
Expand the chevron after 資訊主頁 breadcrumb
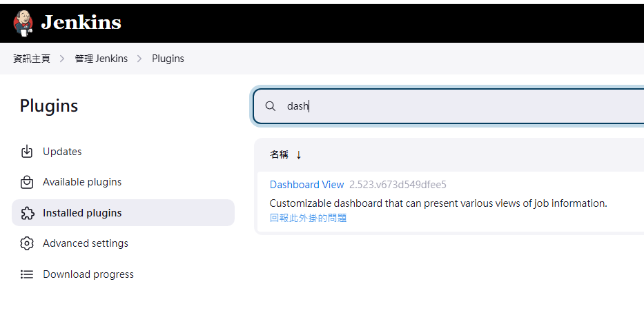pyautogui.click(x=62, y=59)
